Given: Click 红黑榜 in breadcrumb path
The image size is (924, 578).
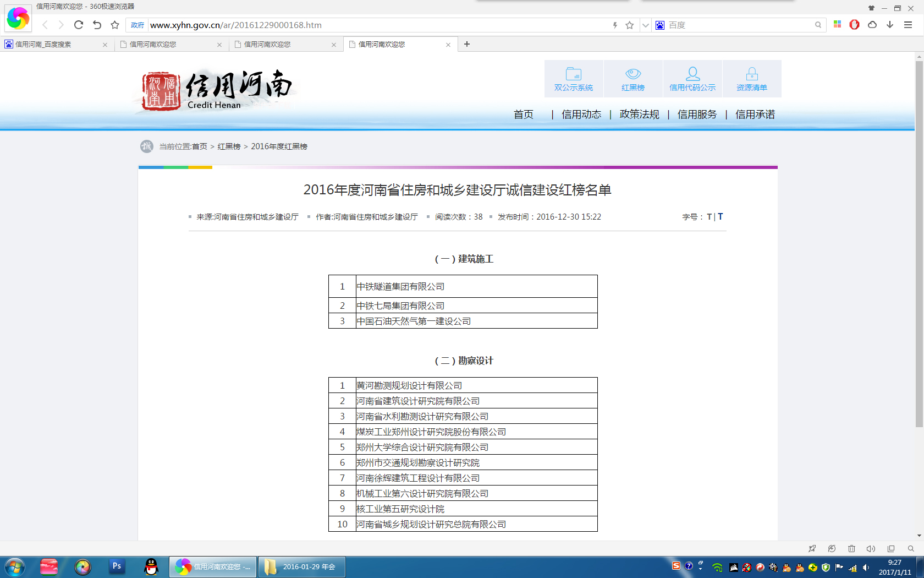Looking at the screenshot, I should click(229, 146).
